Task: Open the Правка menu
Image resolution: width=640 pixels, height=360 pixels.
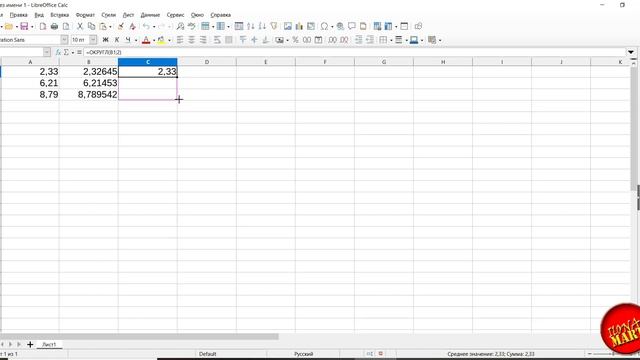Action: tap(18, 15)
